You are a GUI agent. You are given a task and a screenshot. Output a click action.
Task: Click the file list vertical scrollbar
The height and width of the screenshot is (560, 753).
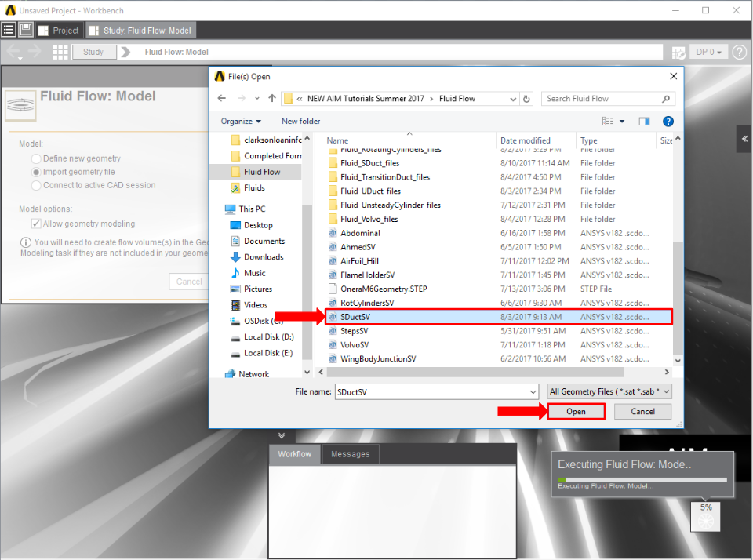tap(678, 298)
